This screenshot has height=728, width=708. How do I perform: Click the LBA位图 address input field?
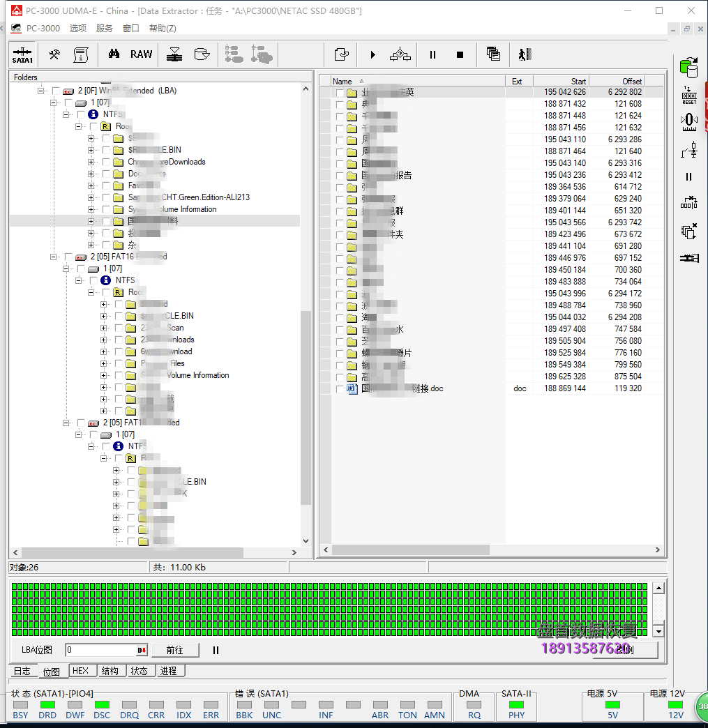[101, 650]
